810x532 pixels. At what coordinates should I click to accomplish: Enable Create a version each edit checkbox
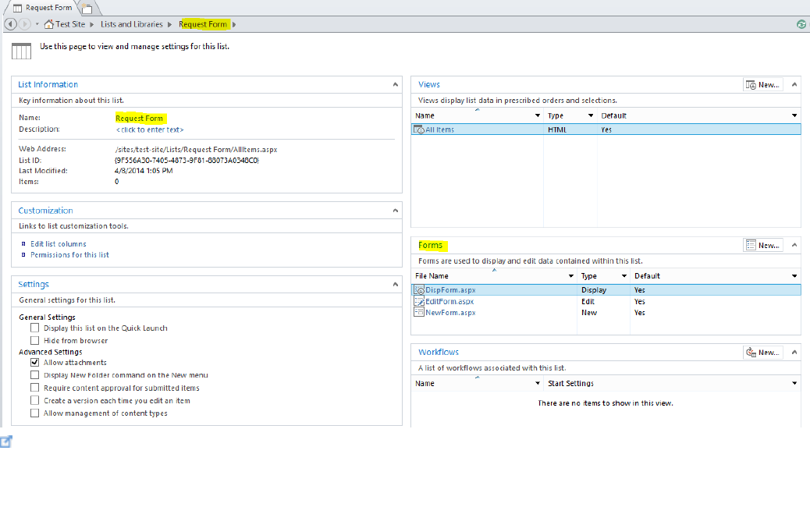34,400
